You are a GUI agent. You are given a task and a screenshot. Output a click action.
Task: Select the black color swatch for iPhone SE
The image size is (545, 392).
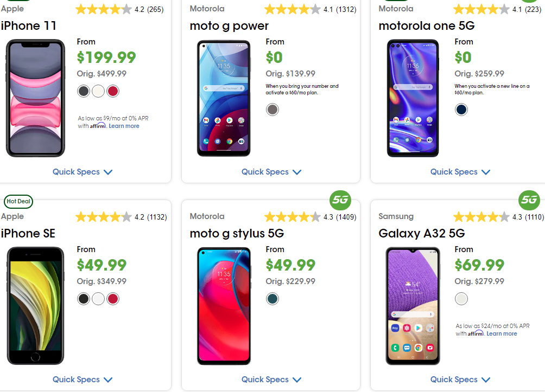coord(83,299)
